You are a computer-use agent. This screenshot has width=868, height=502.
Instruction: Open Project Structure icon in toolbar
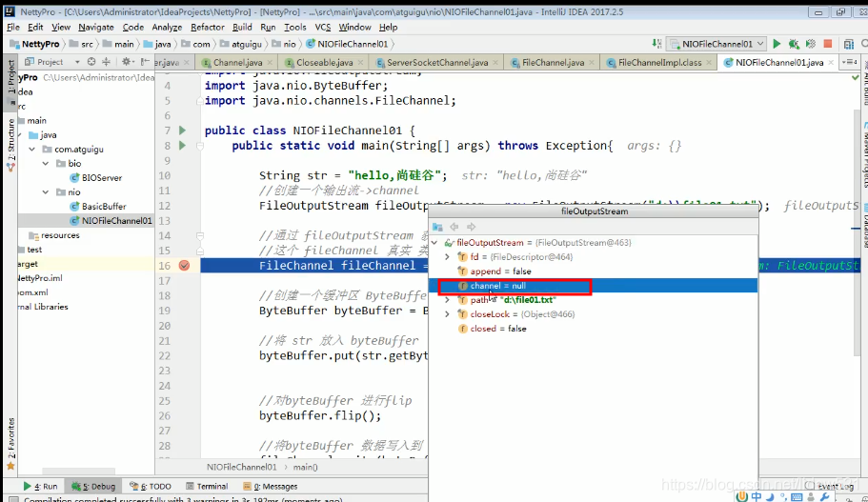tap(849, 44)
